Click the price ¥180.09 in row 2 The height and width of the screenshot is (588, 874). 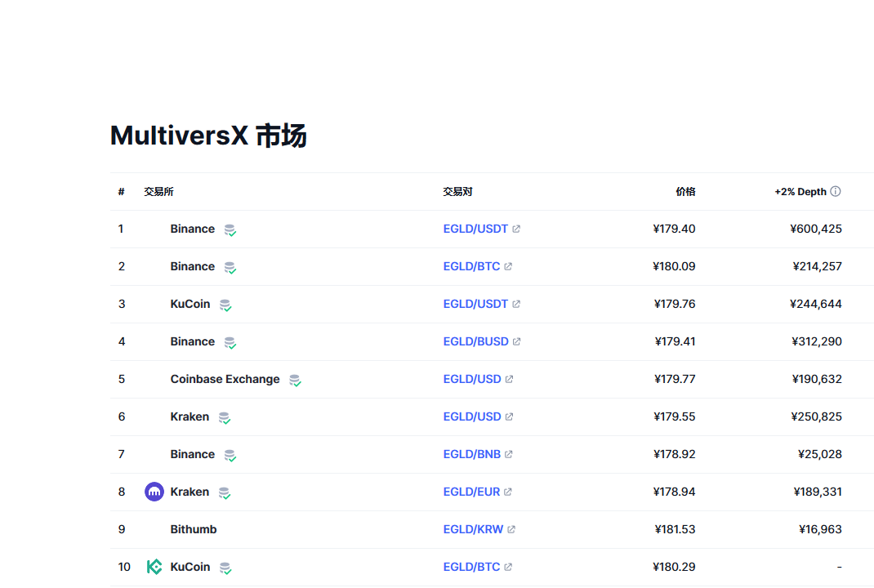pos(674,266)
